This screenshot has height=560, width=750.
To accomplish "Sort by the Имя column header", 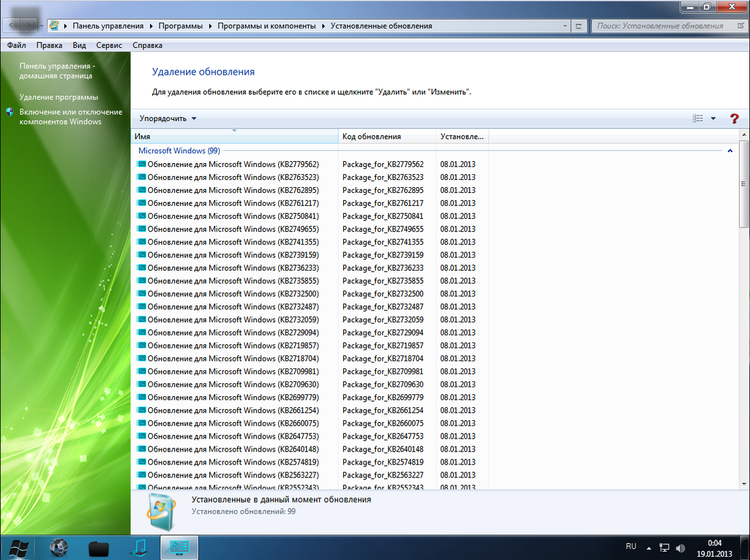I will click(x=235, y=136).
